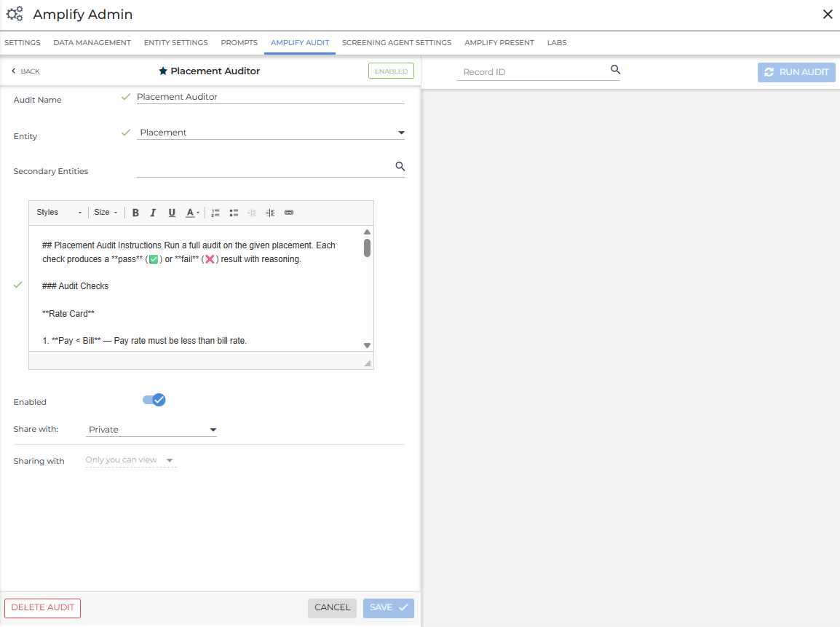Open the text color picker
Image resolution: width=840 pixels, height=627 pixels.
click(191, 213)
